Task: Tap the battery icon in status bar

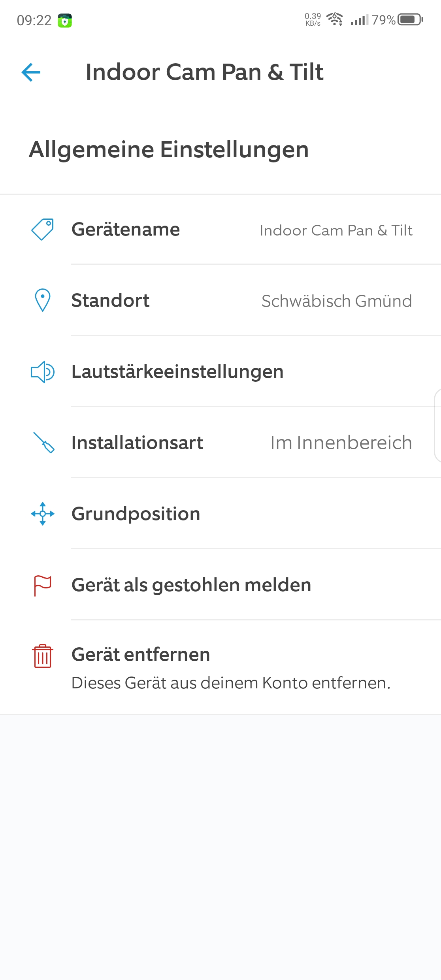Action: pos(410,19)
